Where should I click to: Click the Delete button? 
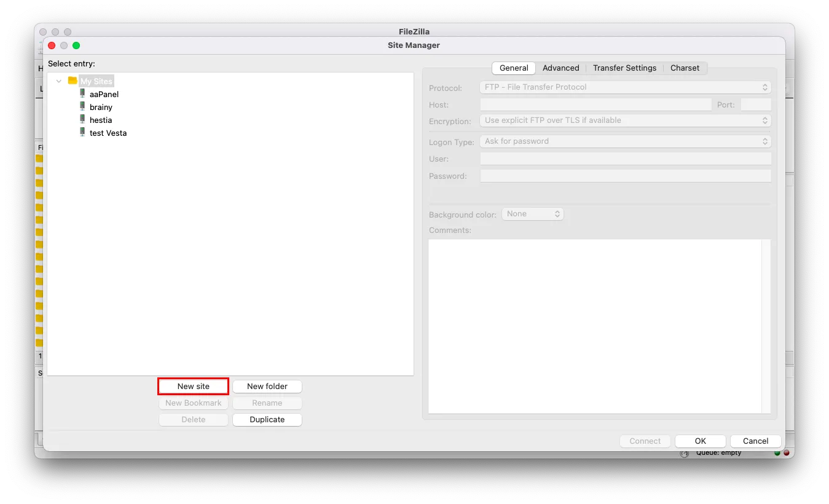[194, 419]
